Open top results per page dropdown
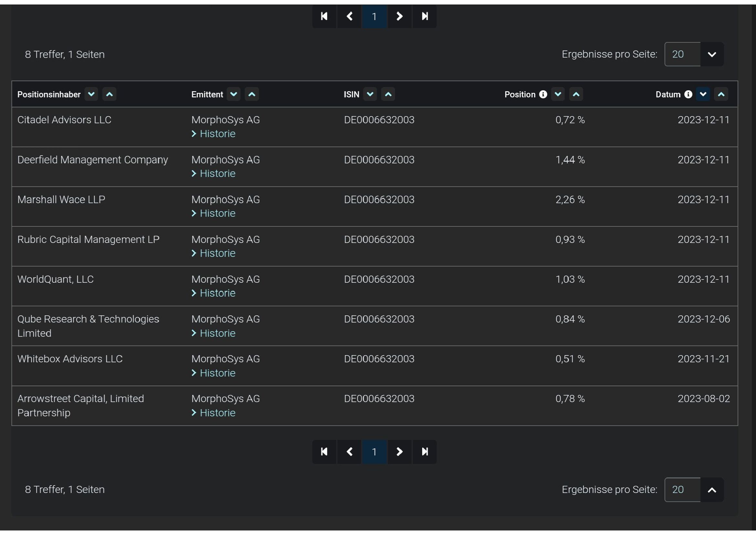756x535 pixels. [x=711, y=54]
